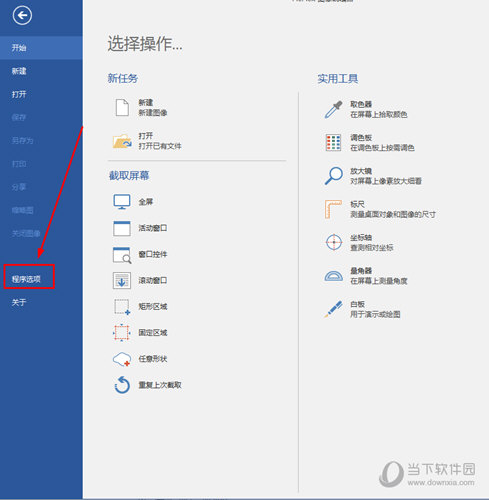Click the magnifier glass icon

point(333,176)
